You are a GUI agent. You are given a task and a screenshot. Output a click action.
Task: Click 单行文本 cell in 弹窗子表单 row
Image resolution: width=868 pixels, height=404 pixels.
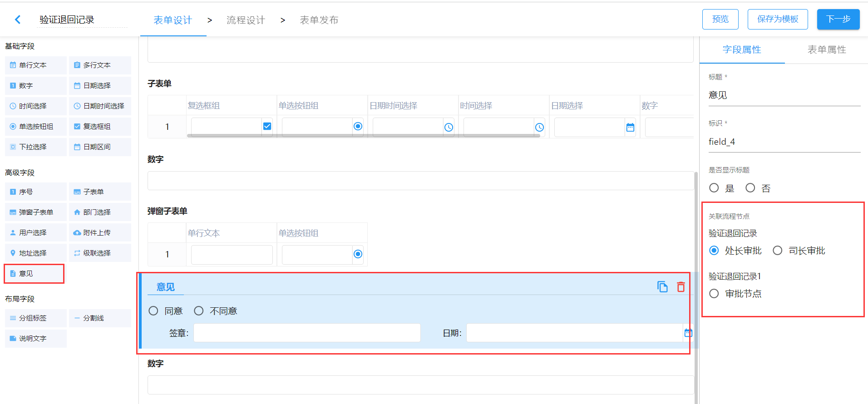(232, 254)
